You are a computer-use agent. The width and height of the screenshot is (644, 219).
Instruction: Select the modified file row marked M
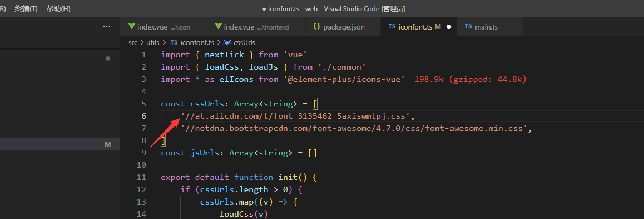(x=60, y=144)
